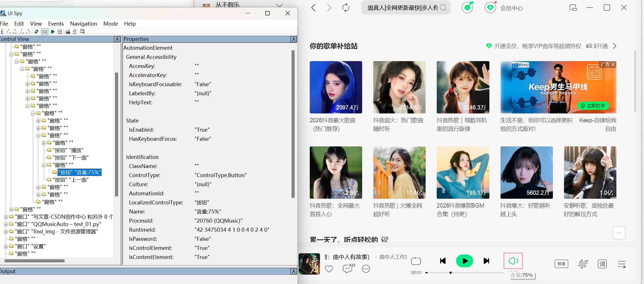Open the View menu in UI Spy
The image size is (644, 284).
pos(36,24)
